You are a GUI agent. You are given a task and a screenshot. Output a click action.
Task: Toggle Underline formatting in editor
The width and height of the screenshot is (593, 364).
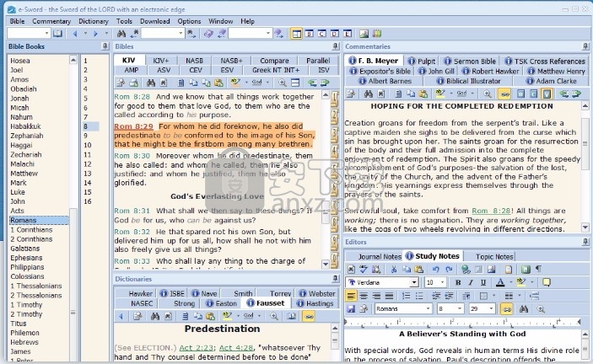tap(483, 282)
